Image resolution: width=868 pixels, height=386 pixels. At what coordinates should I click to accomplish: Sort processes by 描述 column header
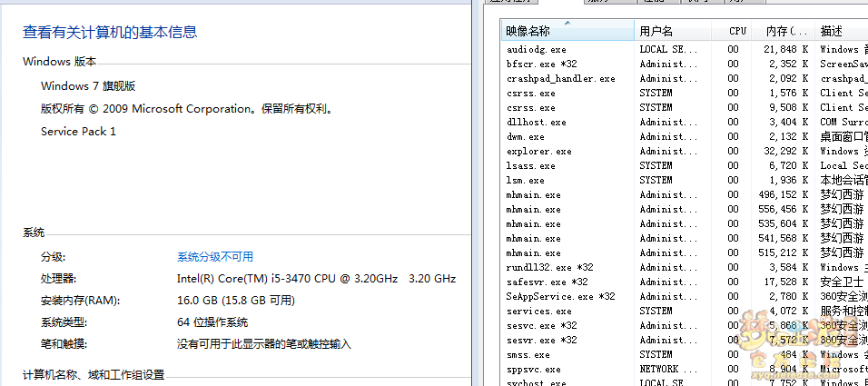click(842, 31)
